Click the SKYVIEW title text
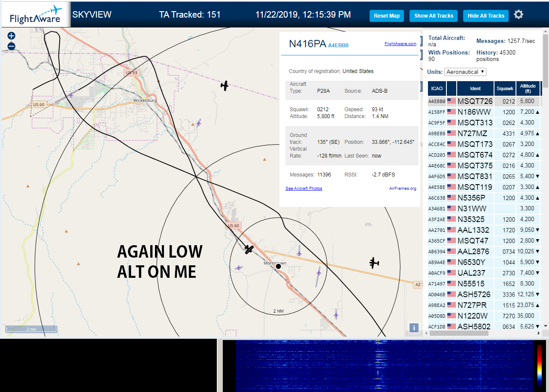 92,15
